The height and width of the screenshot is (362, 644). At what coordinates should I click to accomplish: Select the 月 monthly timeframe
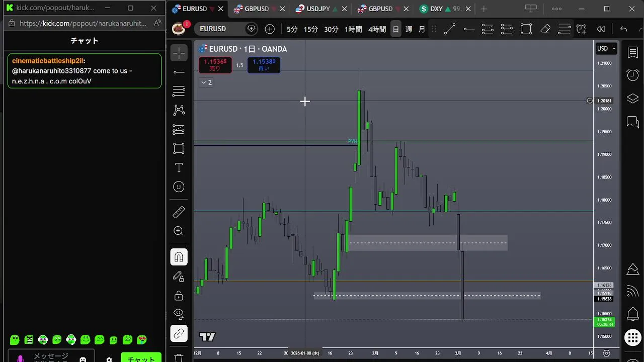click(x=422, y=29)
